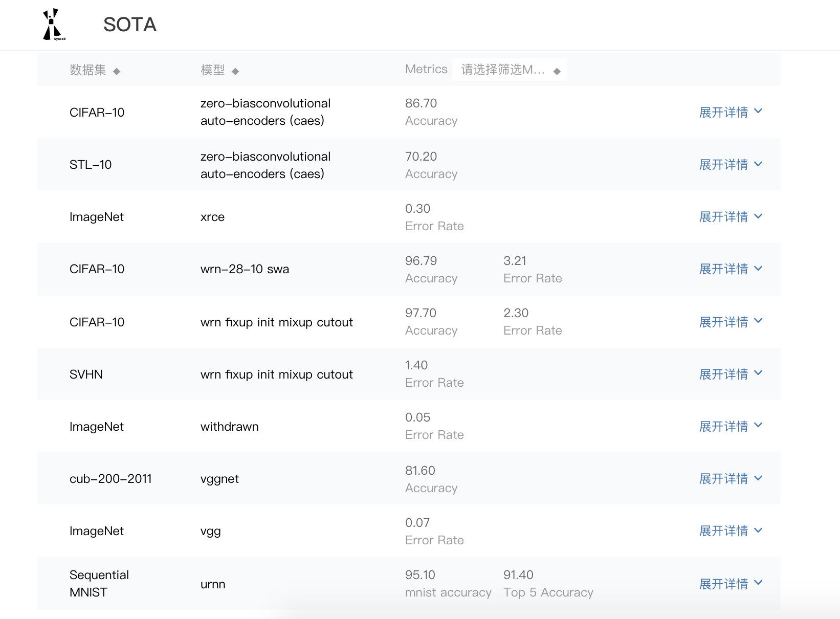Image resolution: width=840 pixels, height=619 pixels.
Task: Sort by the 模型 column arrow icon
Action: point(235,72)
